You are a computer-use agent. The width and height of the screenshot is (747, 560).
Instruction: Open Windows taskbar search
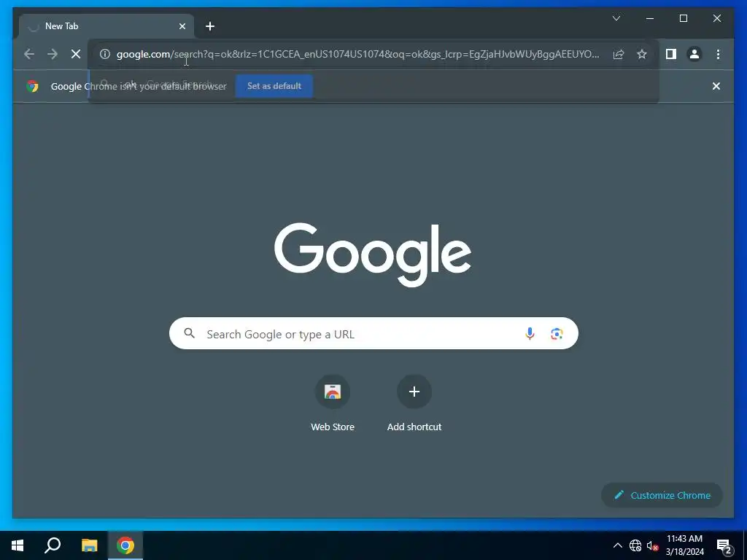point(53,545)
